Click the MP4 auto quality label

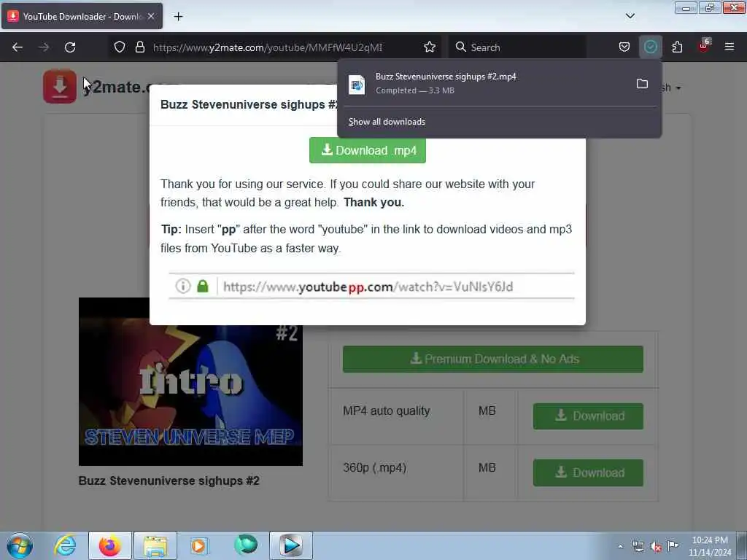[387, 411]
